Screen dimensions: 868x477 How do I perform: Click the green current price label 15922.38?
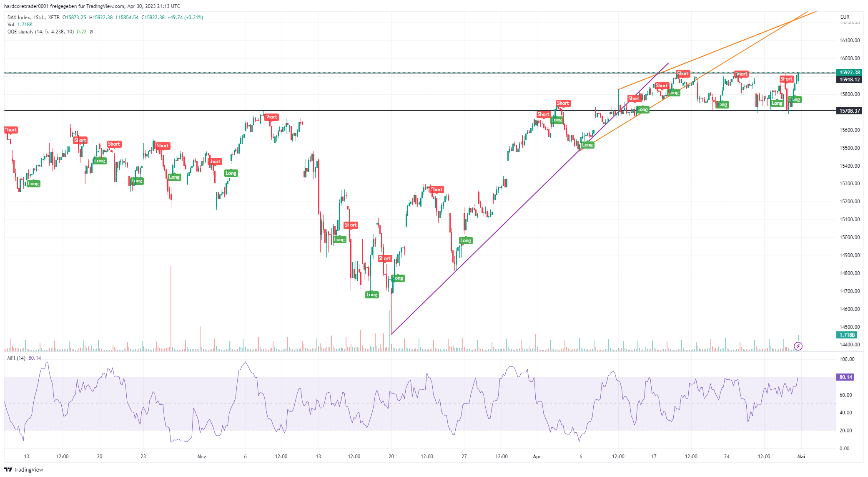(850, 73)
